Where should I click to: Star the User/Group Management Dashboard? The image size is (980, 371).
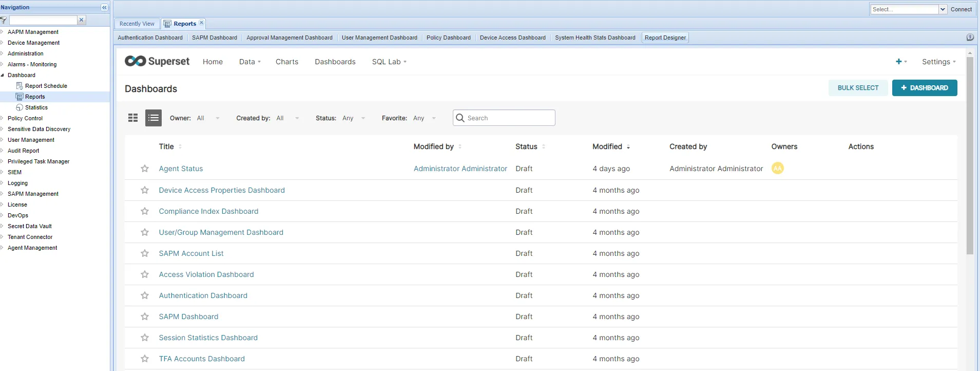(x=145, y=232)
